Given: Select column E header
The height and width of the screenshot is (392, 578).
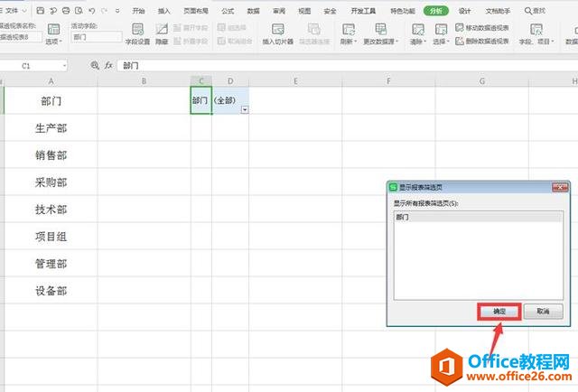Looking at the screenshot, I should click(x=295, y=81).
